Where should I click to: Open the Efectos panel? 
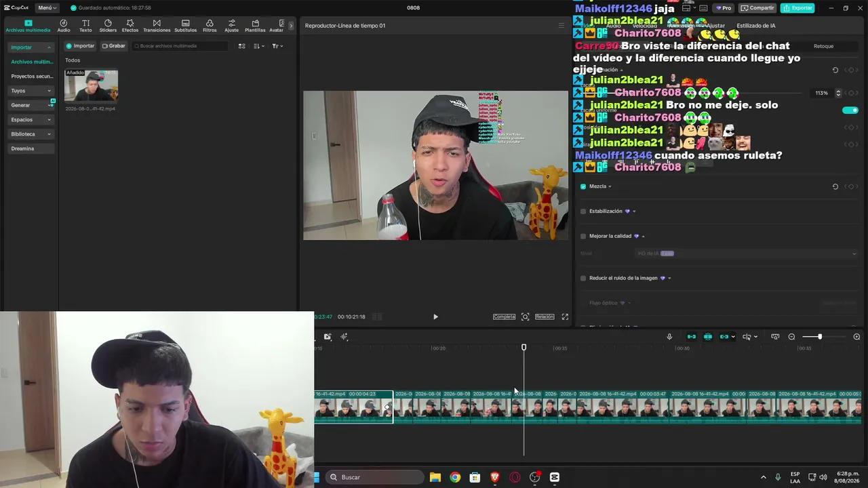coord(130,26)
